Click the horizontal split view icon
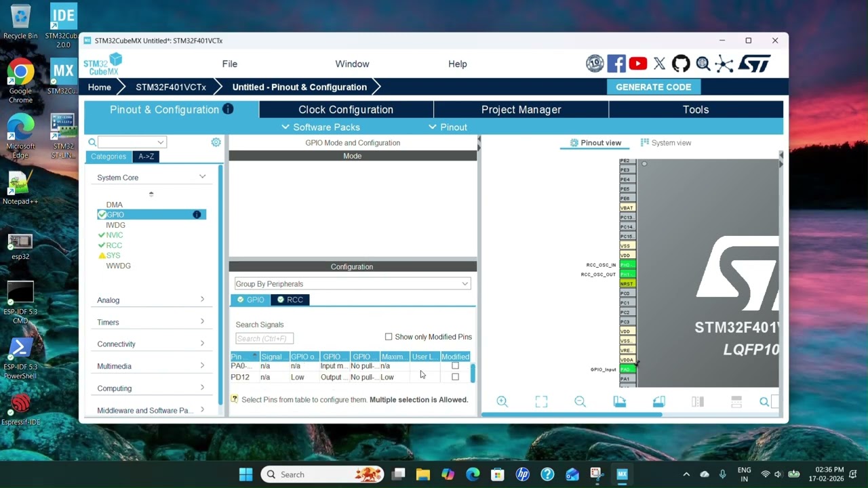The image size is (868, 488). (736, 401)
